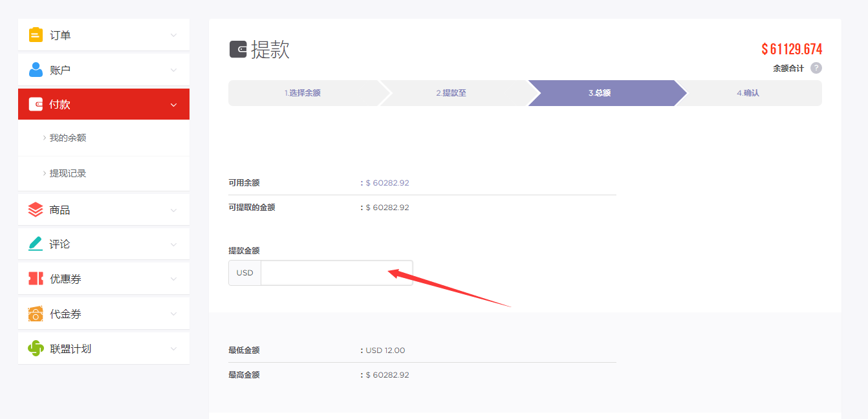Image resolution: width=868 pixels, height=419 pixels.
Task: Click the 可提取的金额 value $ 60282.92
Action: [x=387, y=208]
